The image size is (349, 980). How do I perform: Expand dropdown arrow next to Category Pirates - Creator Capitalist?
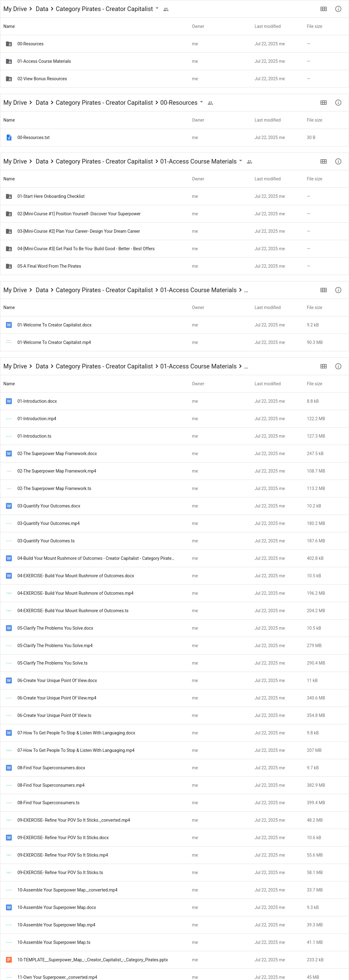click(x=157, y=8)
